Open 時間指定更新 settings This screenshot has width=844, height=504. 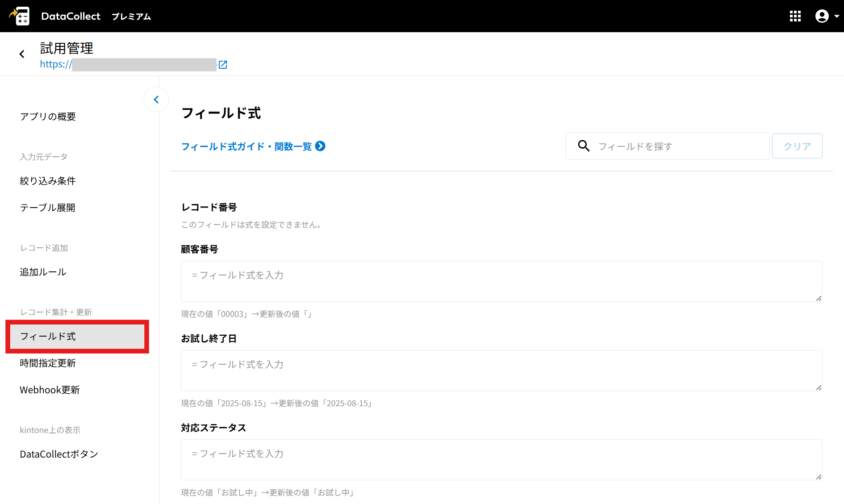pos(48,363)
